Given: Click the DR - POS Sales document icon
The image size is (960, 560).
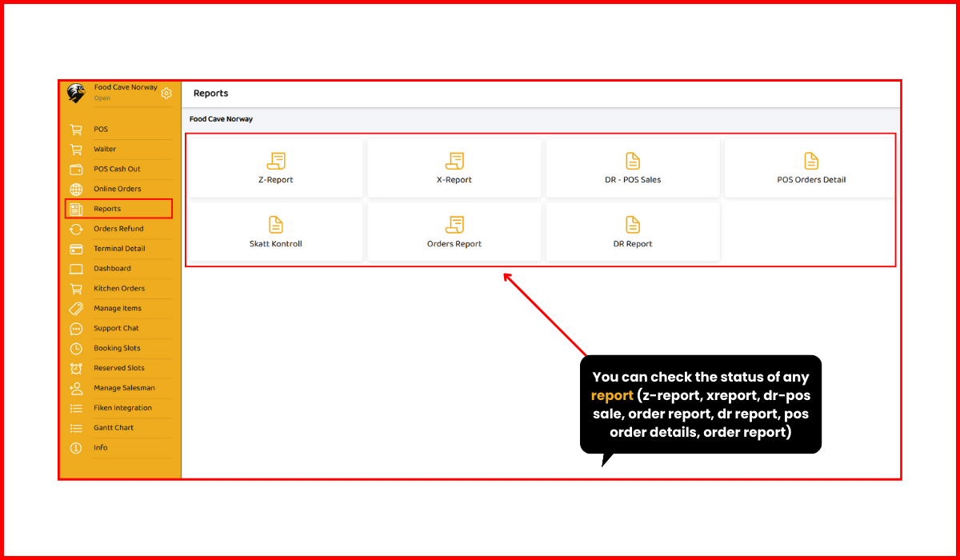Looking at the screenshot, I should (x=633, y=161).
